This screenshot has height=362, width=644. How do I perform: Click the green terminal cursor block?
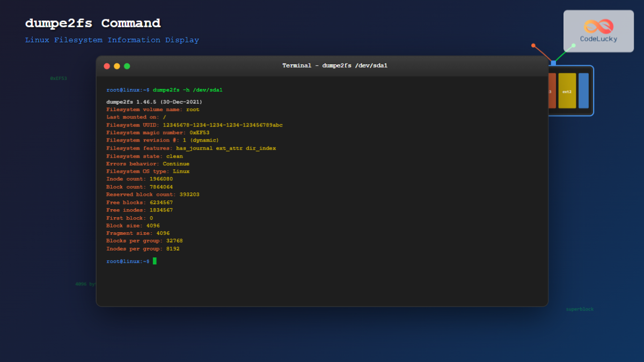[x=155, y=261]
